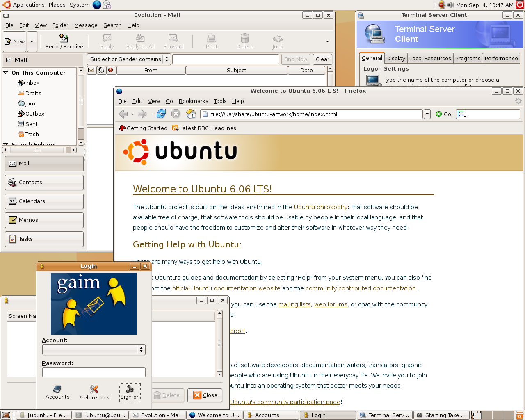Open the Getting Started bookmark
525x420 pixels.
coord(143,128)
